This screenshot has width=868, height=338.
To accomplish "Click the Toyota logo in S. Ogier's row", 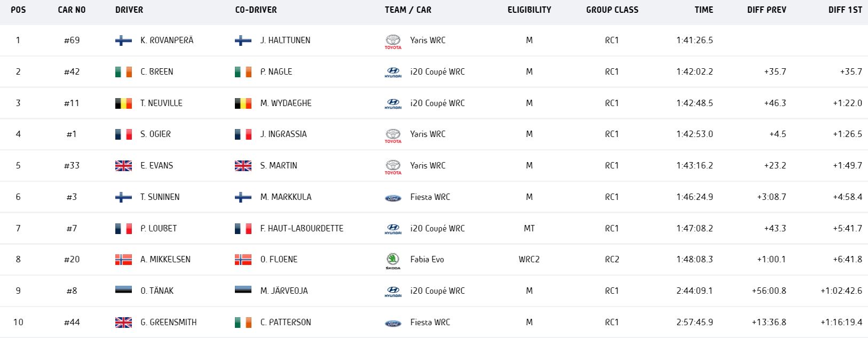I will pos(393,135).
